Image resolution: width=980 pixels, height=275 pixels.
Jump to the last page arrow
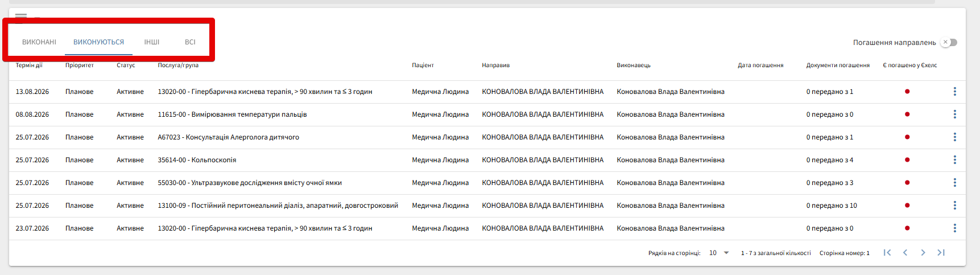coord(941,253)
